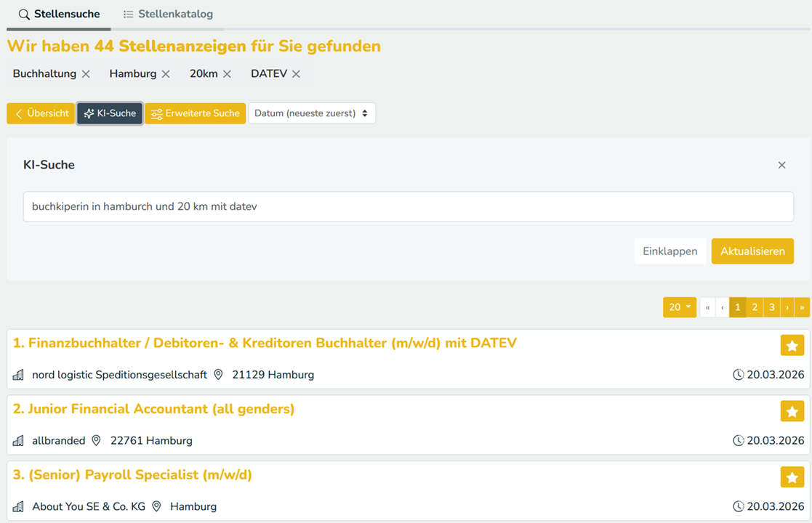Remove the Buchhaltung filter tag
Image resolution: width=812 pixels, height=523 pixels.
(x=86, y=74)
